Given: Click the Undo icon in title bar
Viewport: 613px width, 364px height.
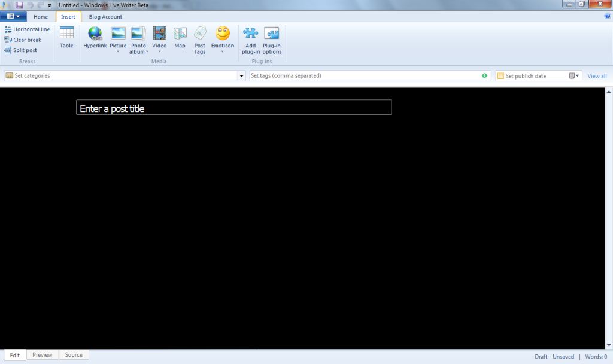Looking at the screenshot, I should [x=30, y=5].
